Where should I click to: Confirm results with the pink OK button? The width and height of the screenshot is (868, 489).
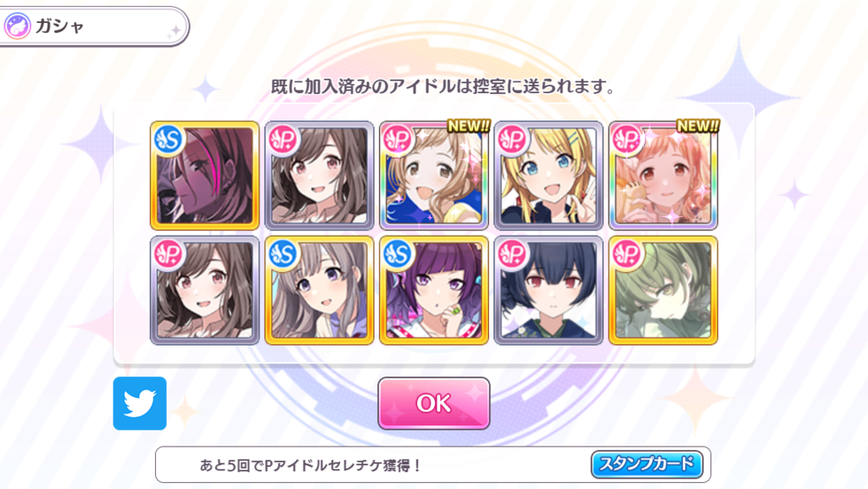click(433, 403)
